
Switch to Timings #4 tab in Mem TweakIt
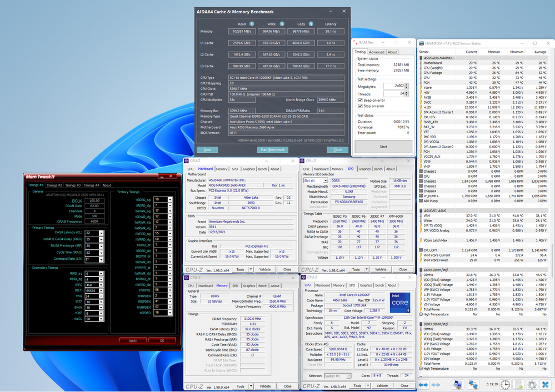point(91,185)
